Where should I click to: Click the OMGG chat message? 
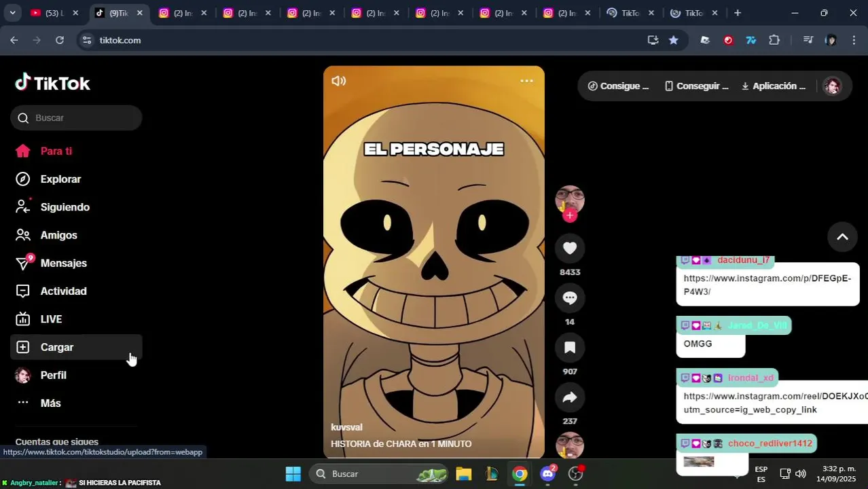[x=698, y=344]
